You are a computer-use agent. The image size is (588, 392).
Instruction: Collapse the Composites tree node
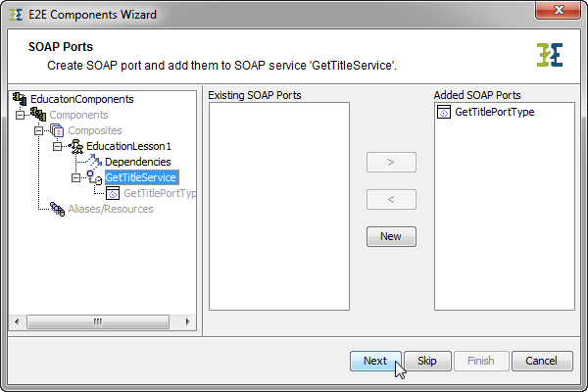[38, 130]
